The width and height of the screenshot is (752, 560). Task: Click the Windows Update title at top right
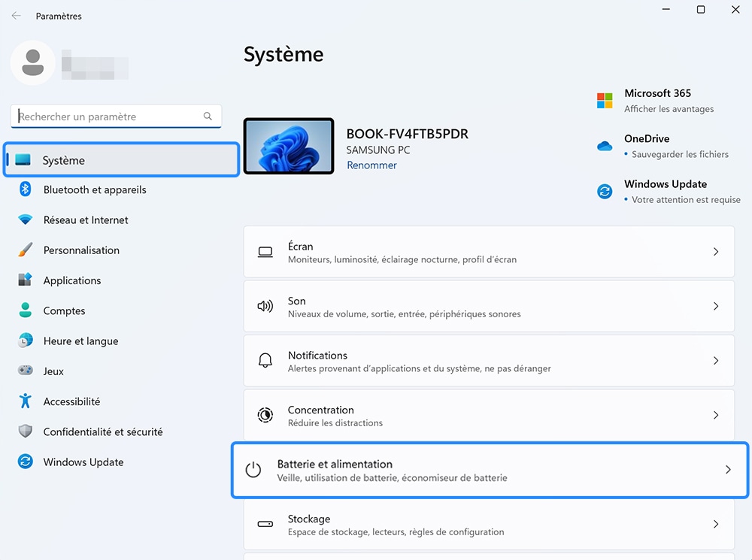tap(666, 184)
